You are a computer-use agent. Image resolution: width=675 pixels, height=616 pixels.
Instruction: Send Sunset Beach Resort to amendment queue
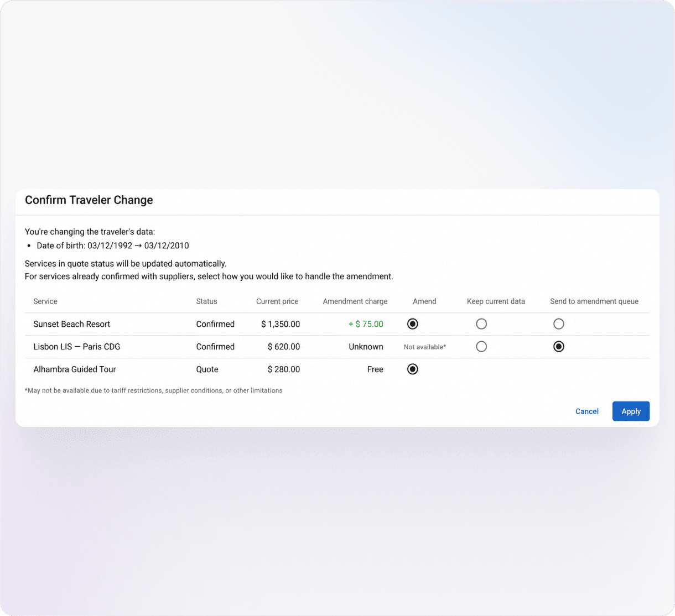coord(559,324)
